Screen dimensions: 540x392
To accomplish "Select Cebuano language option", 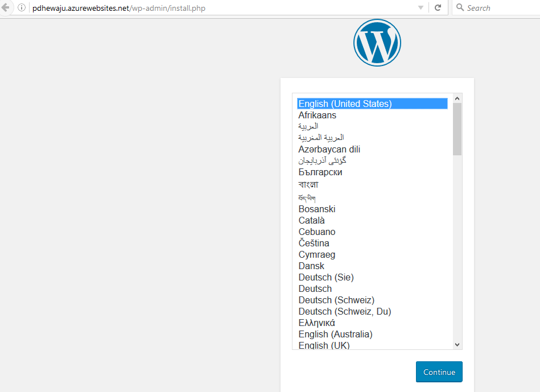I will [x=372, y=232].
